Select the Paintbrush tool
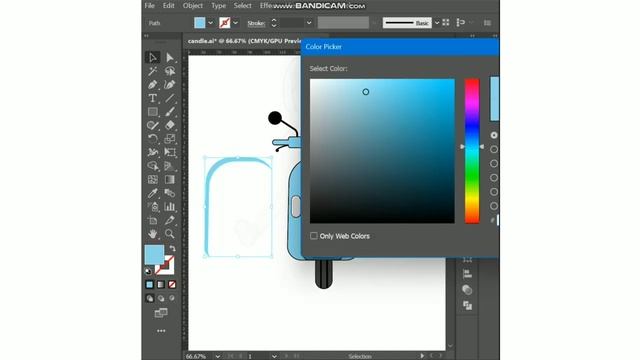 170,111
